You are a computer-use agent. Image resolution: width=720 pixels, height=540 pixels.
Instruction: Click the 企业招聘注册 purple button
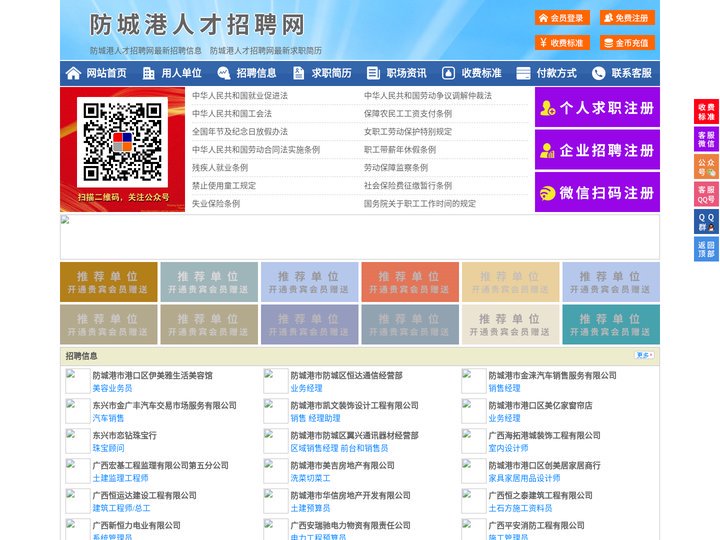pos(597,150)
